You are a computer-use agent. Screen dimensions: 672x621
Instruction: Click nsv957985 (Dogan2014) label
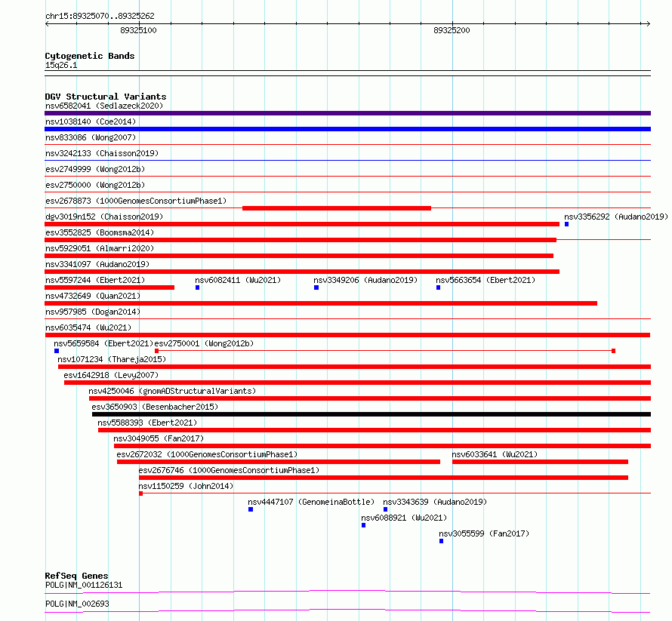coord(93,312)
